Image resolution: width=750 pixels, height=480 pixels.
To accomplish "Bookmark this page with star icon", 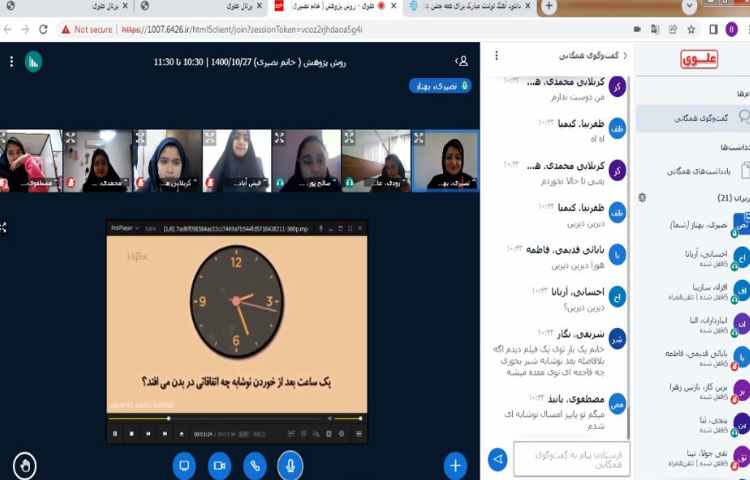I will (691, 30).
